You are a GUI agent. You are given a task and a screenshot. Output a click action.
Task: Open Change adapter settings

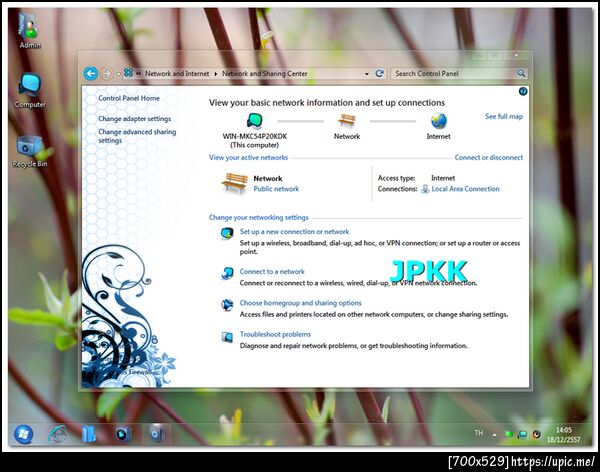134,119
